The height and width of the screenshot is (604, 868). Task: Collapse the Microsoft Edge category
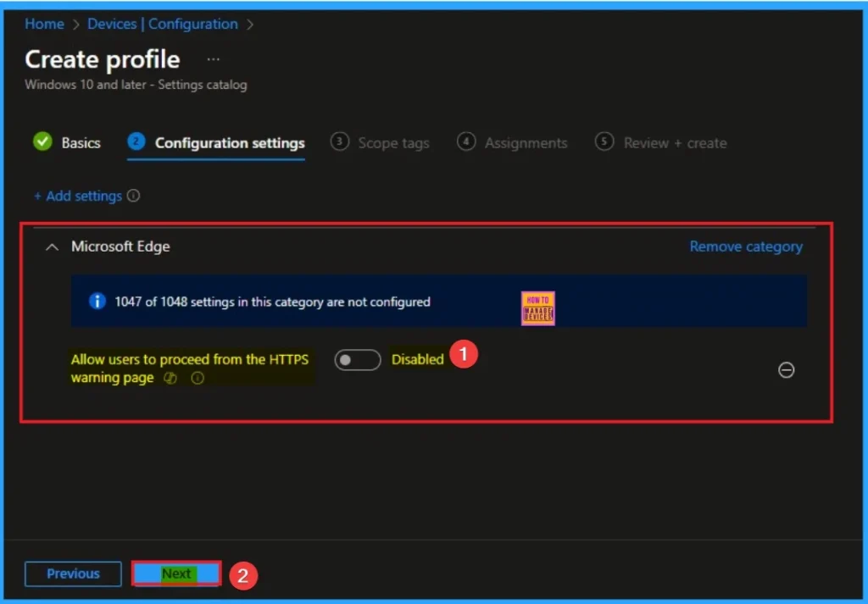point(52,247)
